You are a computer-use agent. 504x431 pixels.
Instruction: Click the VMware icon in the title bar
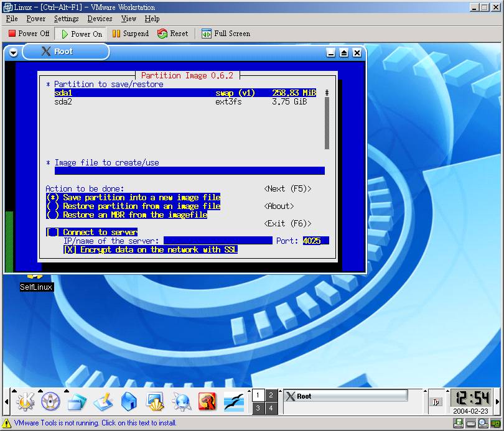tap(7, 7)
